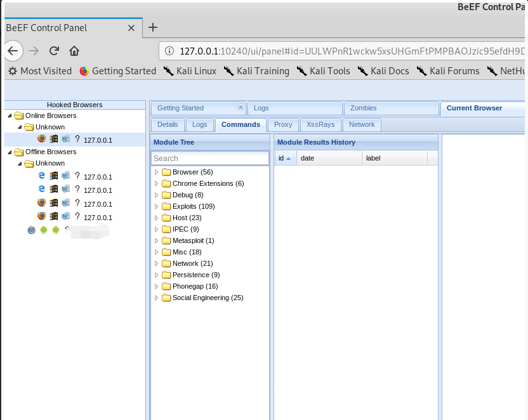Open the Getting Started bookmark
Image resolution: width=528 pixels, height=420 pixels.
click(118, 71)
